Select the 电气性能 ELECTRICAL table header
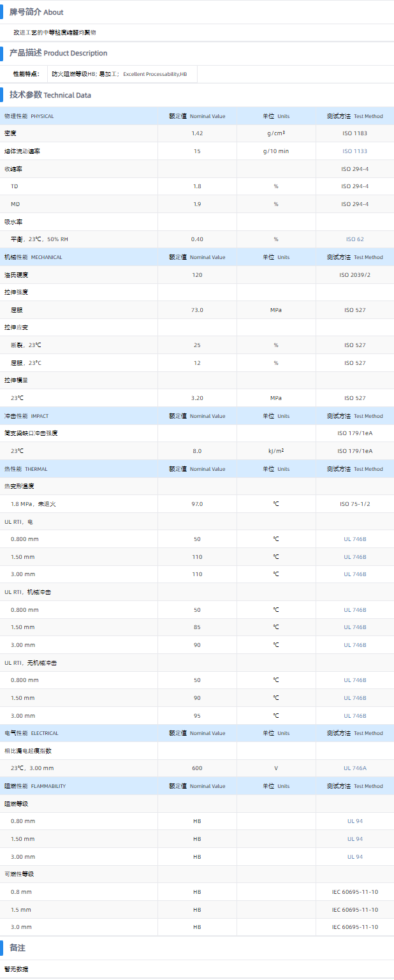The height and width of the screenshot is (980, 394). tap(31, 733)
